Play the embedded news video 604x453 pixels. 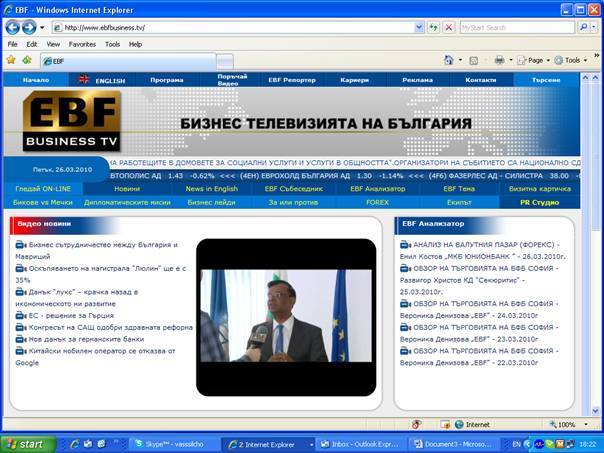[286, 317]
